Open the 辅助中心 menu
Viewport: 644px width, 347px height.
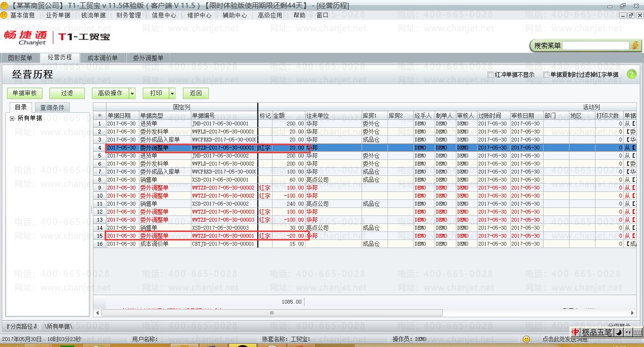click(235, 15)
